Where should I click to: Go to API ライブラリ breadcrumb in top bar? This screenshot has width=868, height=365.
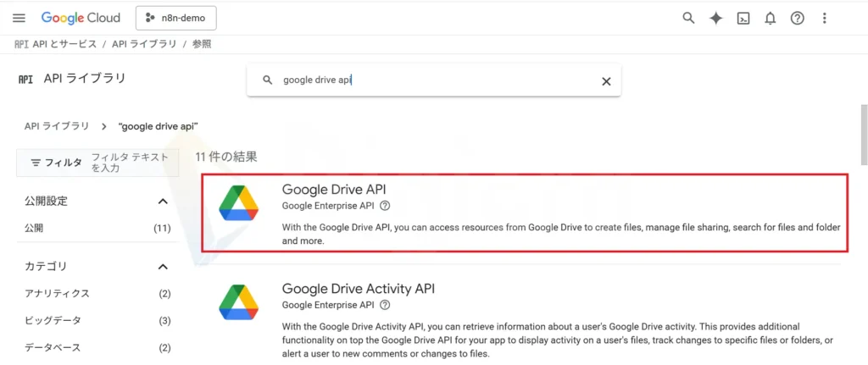[144, 44]
